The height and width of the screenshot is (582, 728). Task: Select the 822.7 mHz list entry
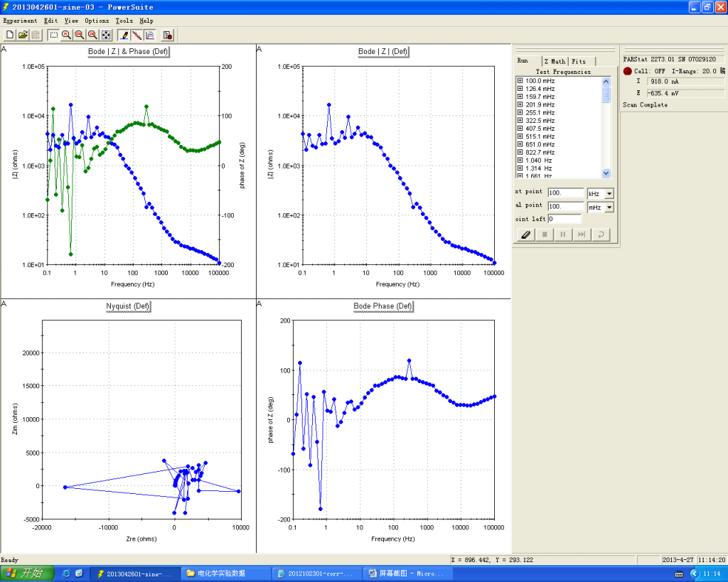coord(540,152)
